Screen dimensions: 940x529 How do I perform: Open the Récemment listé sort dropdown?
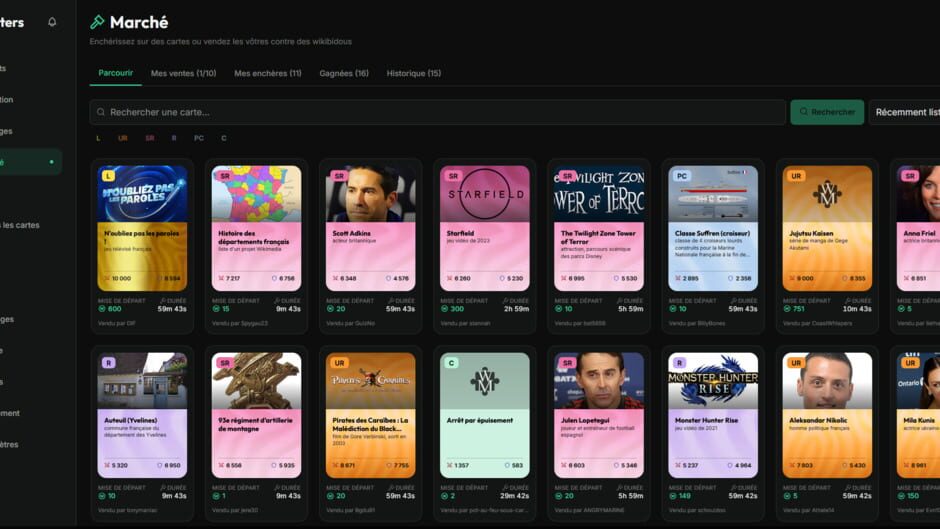(905, 112)
